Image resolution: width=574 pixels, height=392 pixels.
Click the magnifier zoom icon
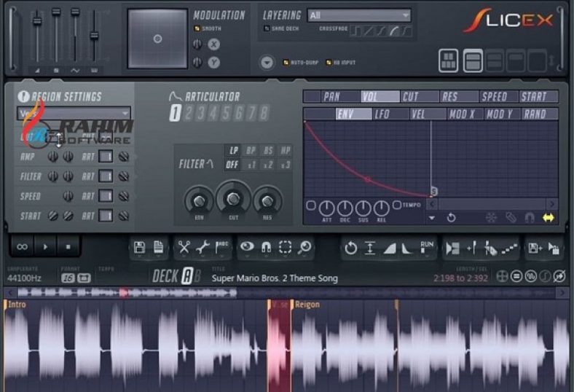coord(304,248)
